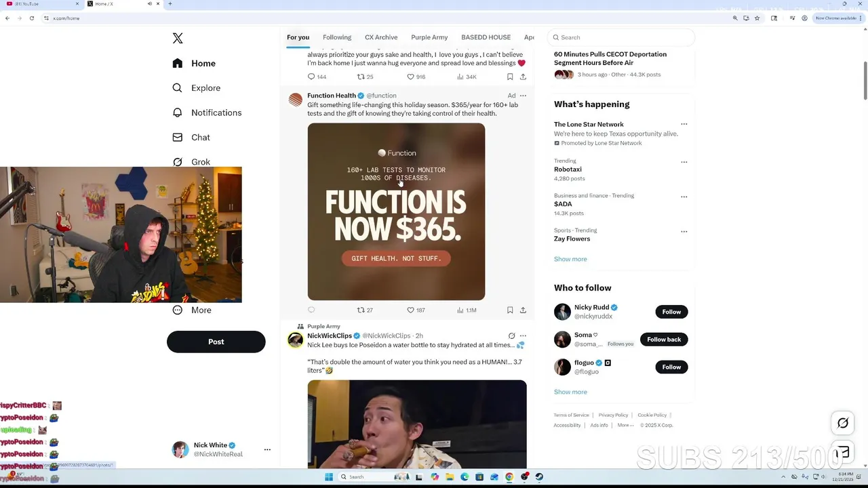This screenshot has height=488, width=868.
Task: Click the Chrome zoom magnifier icon
Action: coord(735,18)
